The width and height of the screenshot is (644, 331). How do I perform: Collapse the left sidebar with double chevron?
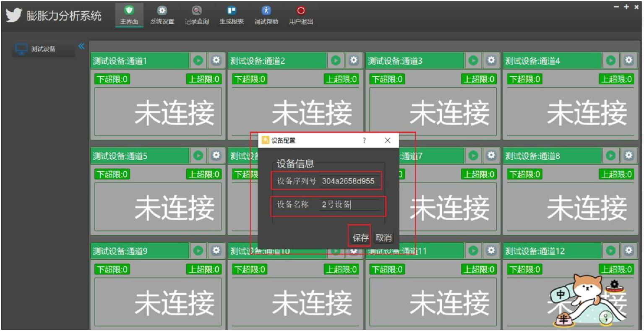pos(81,46)
